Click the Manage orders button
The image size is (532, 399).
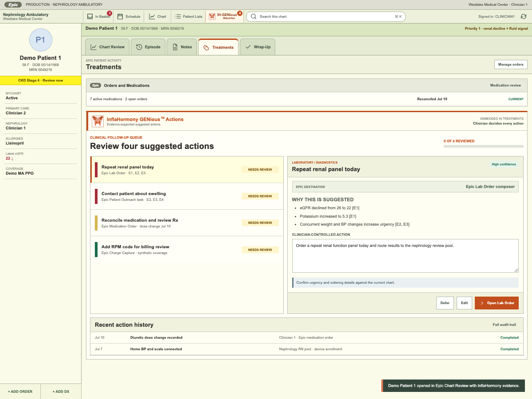511,64
